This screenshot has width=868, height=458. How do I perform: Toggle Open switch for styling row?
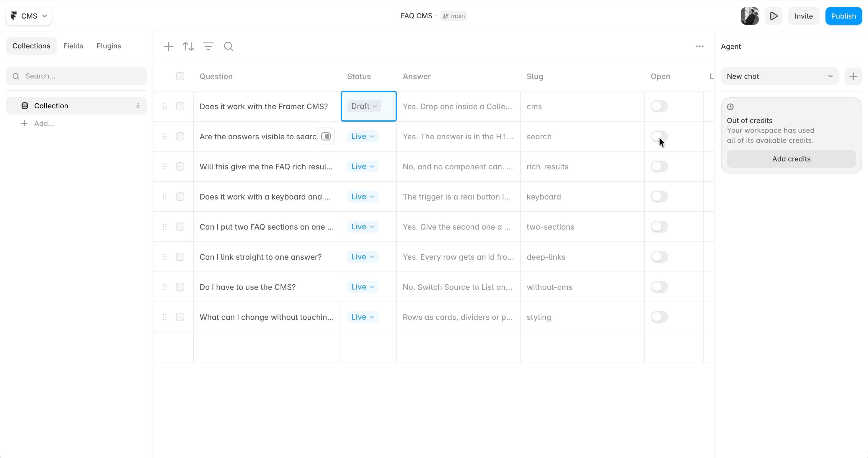pos(659,317)
